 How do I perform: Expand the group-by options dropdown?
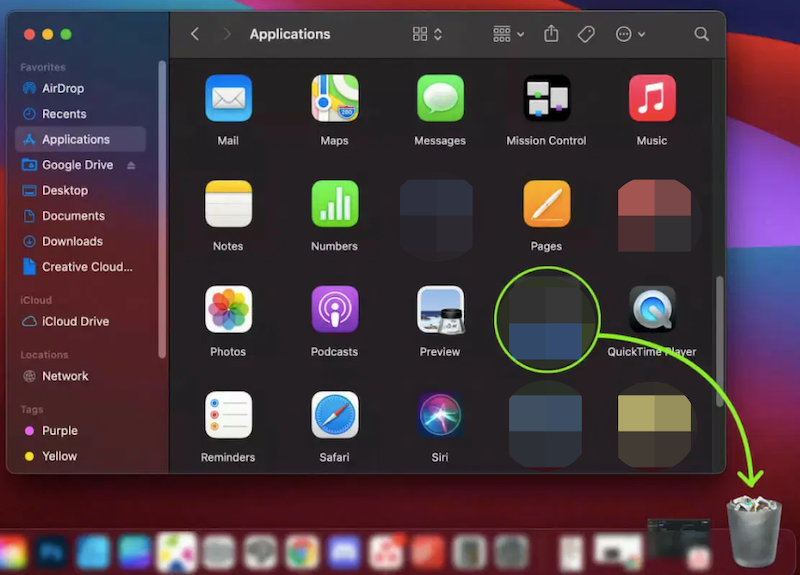tap(508, 34)
